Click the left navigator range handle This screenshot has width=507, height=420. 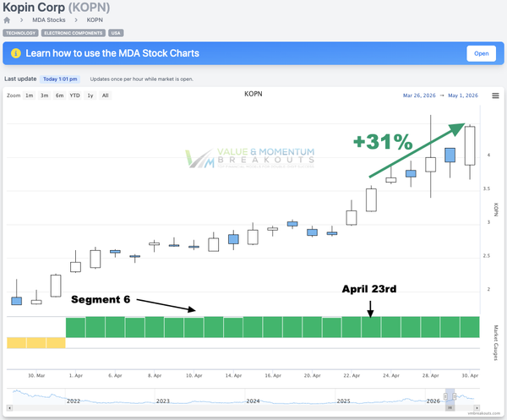[445, 396]
